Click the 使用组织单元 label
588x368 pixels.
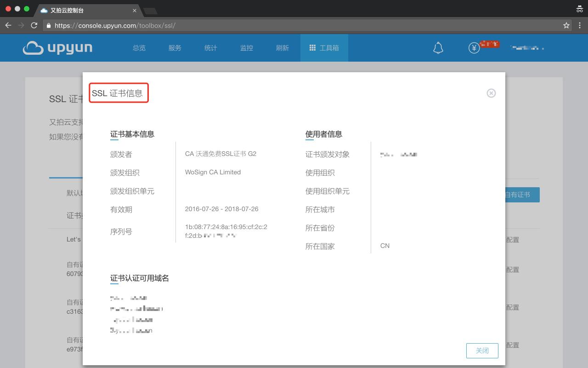pos(328,191)
